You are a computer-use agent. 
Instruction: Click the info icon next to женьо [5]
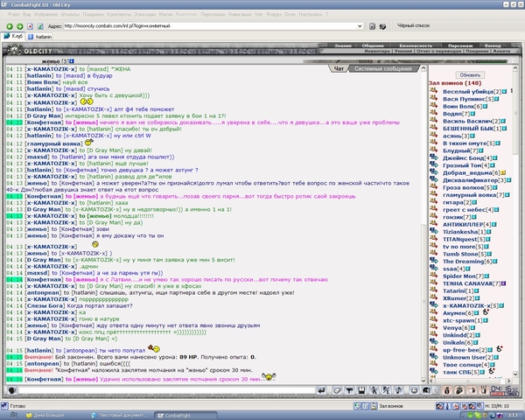(72, 61)
